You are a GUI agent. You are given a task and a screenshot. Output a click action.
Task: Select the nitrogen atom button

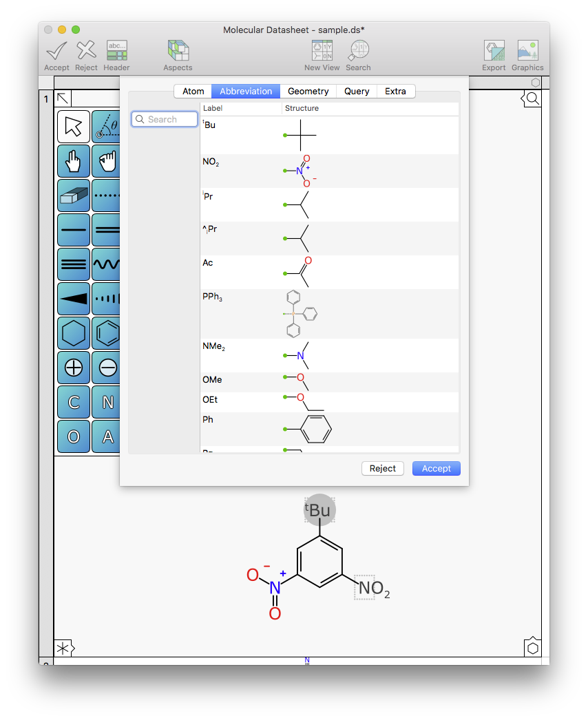[107, 401]
